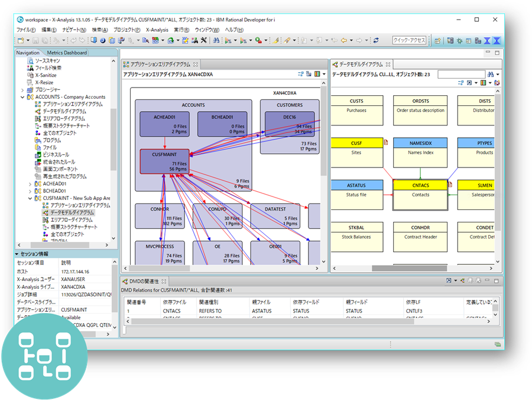This screenshot has width=532, height=400.
Task: Select the NAMESIDX entity in the data model
Action: pos(420,153)
